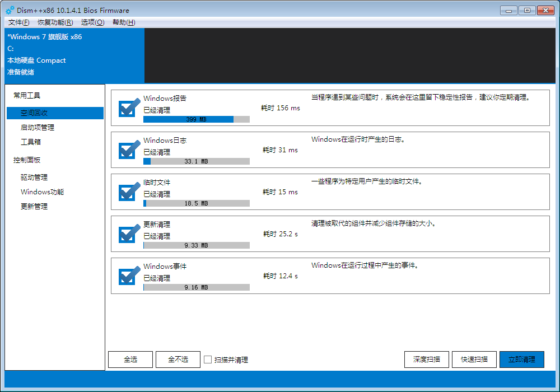The height and width of the screenshot is (392, 560).
Task: Open the 帮助(H) menu
Action: tap(124, 22)
